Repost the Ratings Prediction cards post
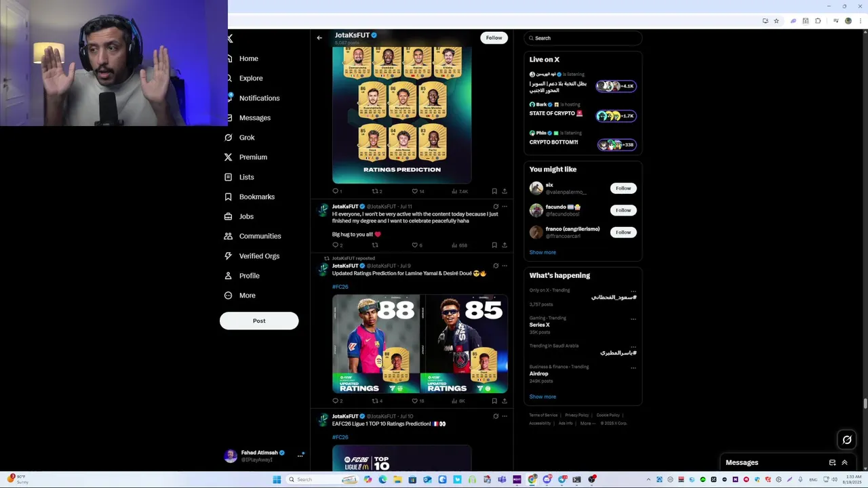 coord(374,191)
